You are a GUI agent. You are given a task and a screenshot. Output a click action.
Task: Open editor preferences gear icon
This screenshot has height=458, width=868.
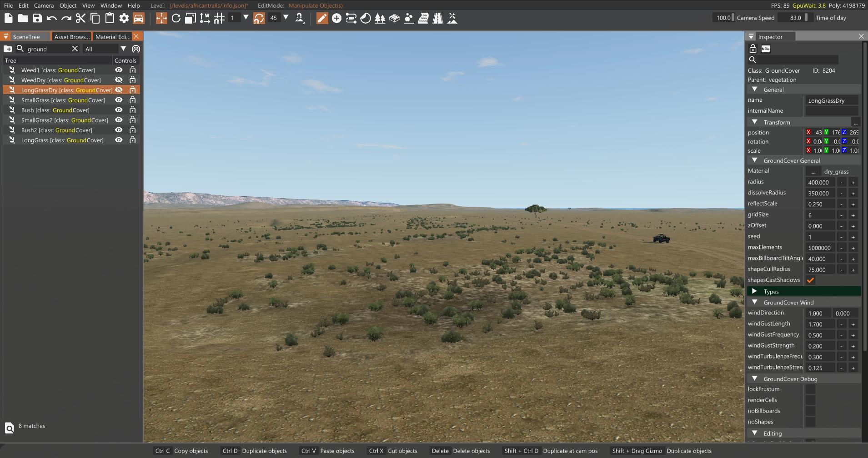pyautogui.click(x=124, y=18)
